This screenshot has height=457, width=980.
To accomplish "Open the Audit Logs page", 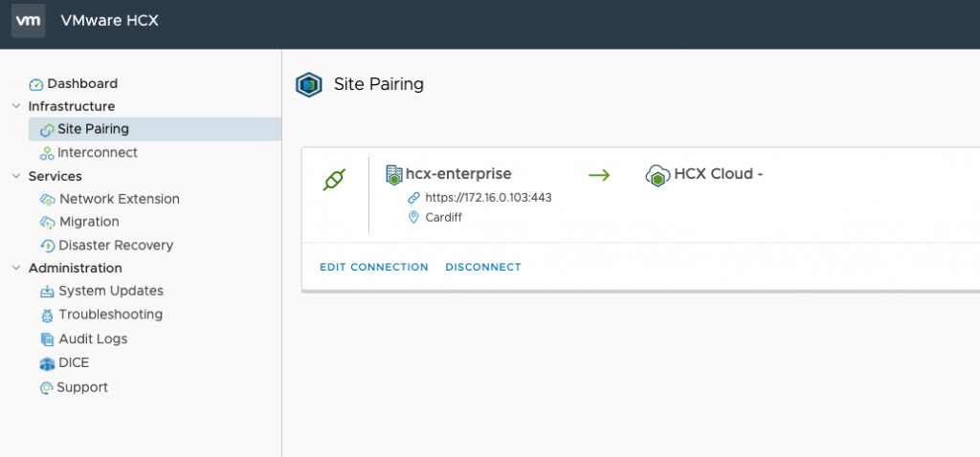I will tap(93, 338).
